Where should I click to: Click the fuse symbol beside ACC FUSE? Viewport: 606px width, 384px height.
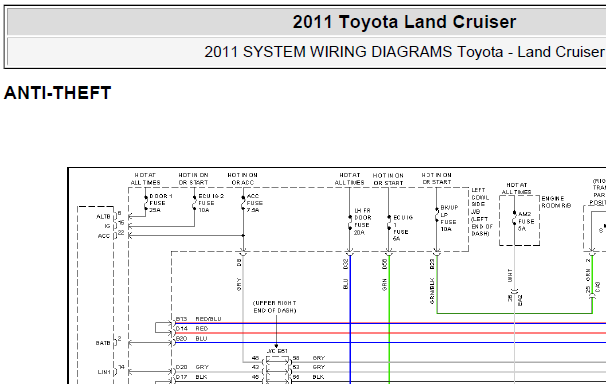pos(243,203)
